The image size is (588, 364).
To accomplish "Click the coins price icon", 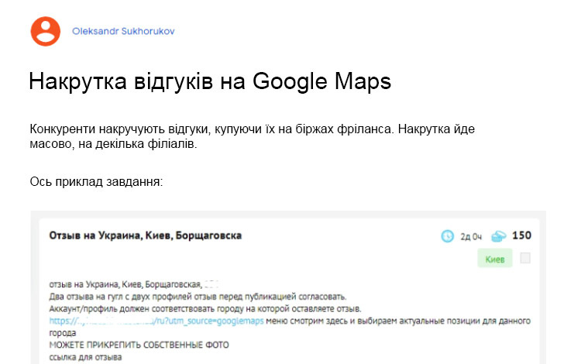I will [500, 236].
